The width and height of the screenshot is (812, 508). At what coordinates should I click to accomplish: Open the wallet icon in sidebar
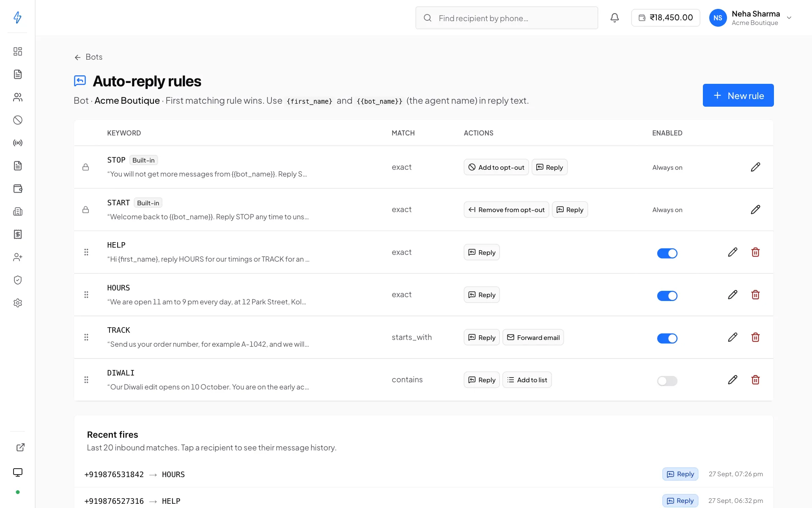[x=18, y=189]
